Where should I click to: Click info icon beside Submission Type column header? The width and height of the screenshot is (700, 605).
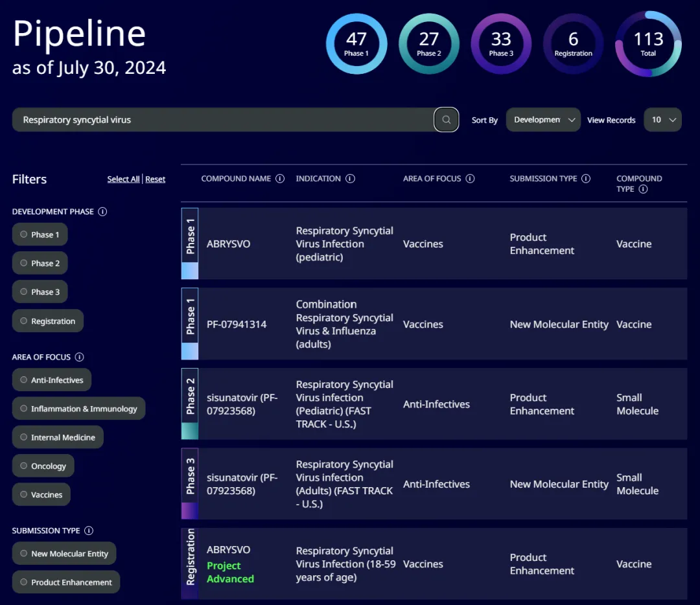pyautogui.click(x=586, y=179)
